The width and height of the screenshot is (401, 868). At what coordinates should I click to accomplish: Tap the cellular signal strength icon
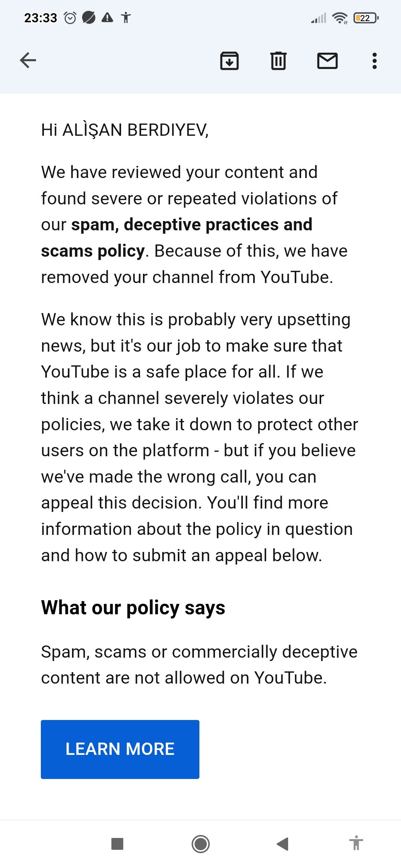tap(319, 18)
